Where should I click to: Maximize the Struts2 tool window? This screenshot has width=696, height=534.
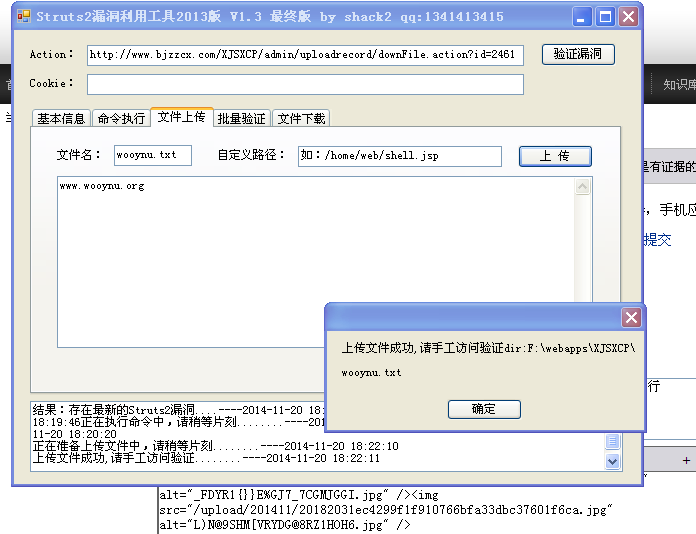point(605,17)
